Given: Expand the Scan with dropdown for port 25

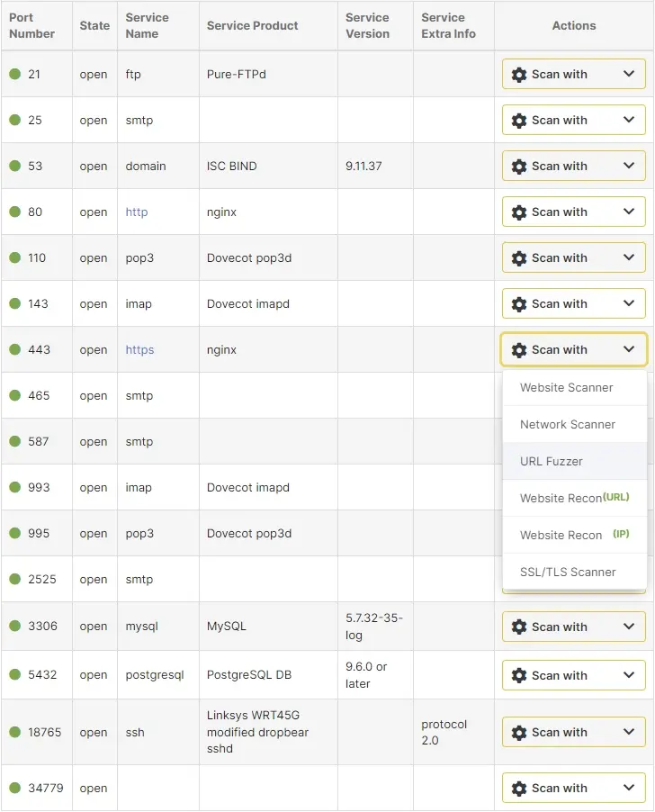Looking at the screenshot, I should pos(573,120).
